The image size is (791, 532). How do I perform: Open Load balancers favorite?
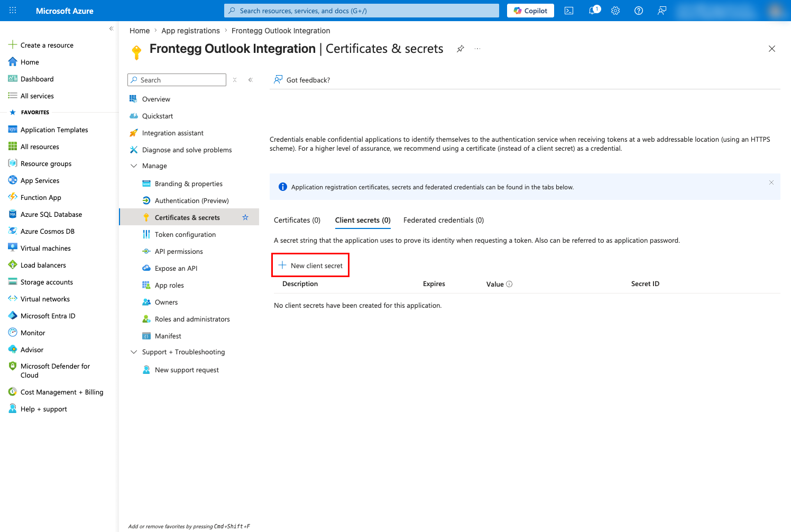click(x=43, y=265)
